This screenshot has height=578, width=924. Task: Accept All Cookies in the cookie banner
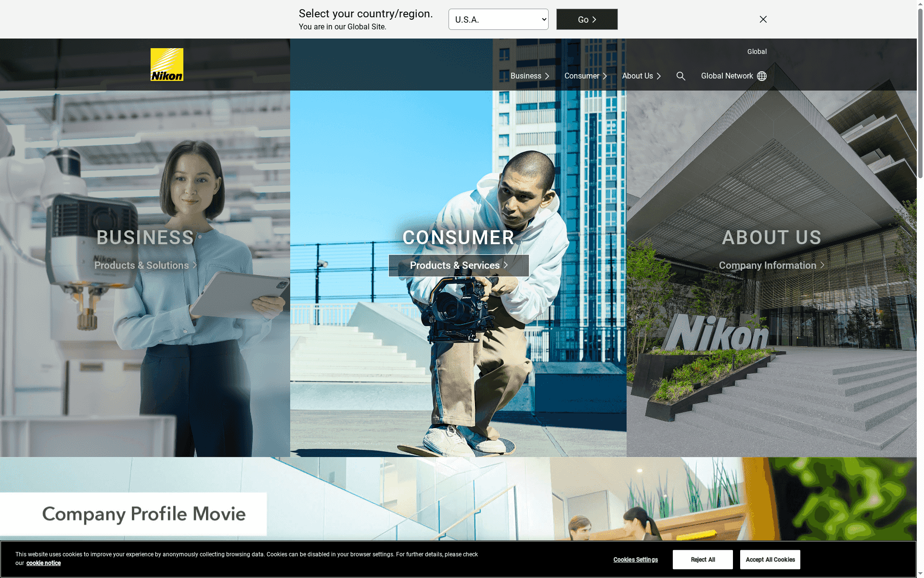click(770, 559)
